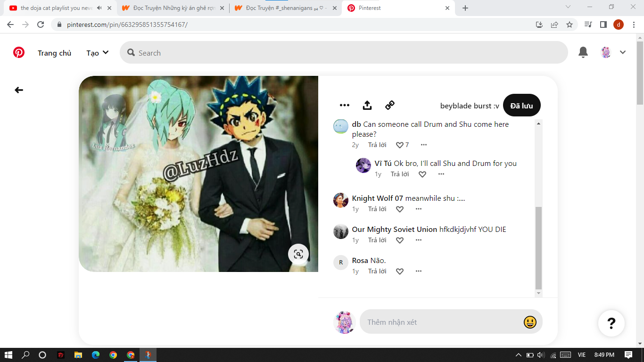
Task: Open the Tạo dropdown menu
Action: click(x=98, y=53)
